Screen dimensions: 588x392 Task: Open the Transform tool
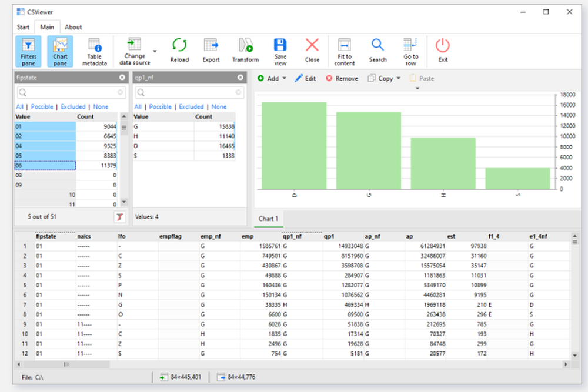[x=245, y=51]
